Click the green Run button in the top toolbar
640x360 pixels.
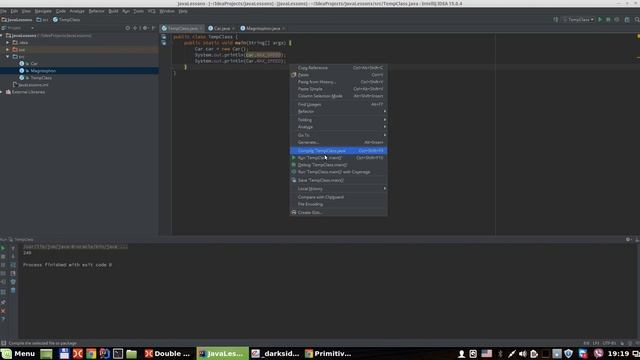600,20
